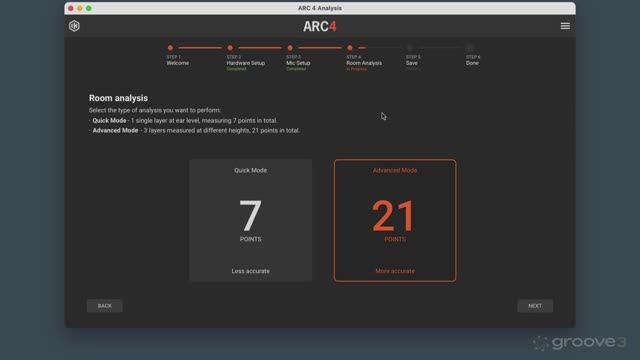640x360 pixels.
Task: Click the 'ARC 4 Analysis' window title
Action: 320,8
